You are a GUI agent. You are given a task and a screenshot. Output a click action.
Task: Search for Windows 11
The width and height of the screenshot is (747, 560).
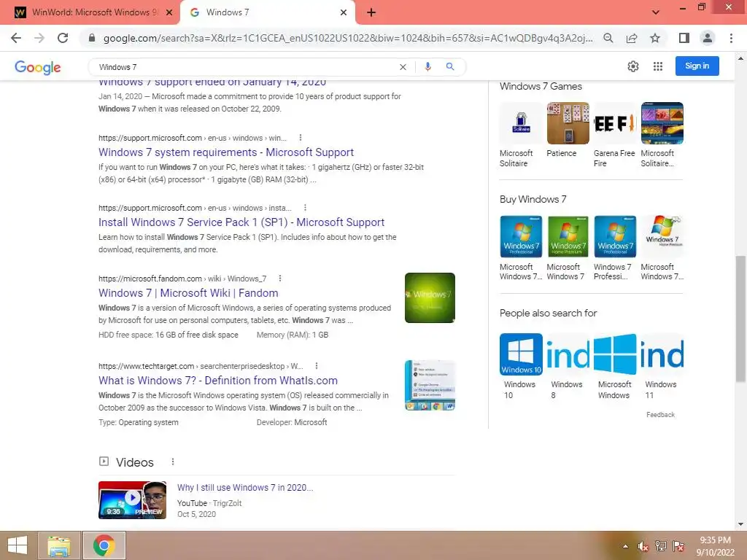coord(662,366)
